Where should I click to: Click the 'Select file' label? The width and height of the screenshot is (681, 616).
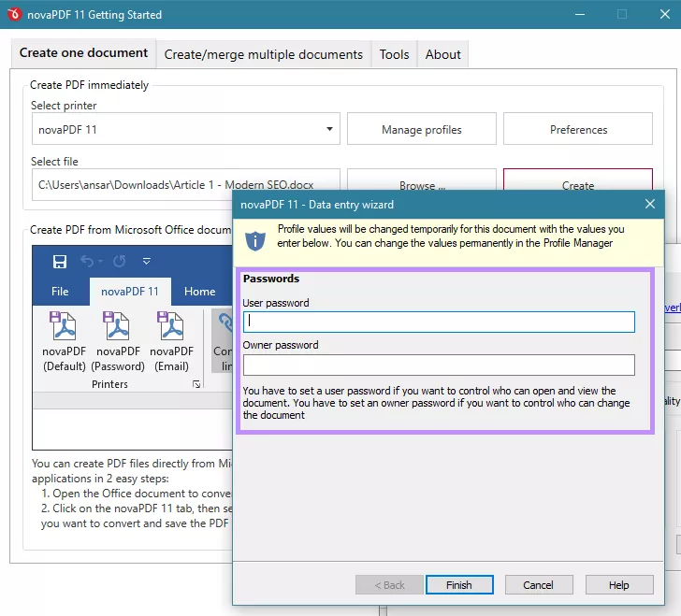54,162
